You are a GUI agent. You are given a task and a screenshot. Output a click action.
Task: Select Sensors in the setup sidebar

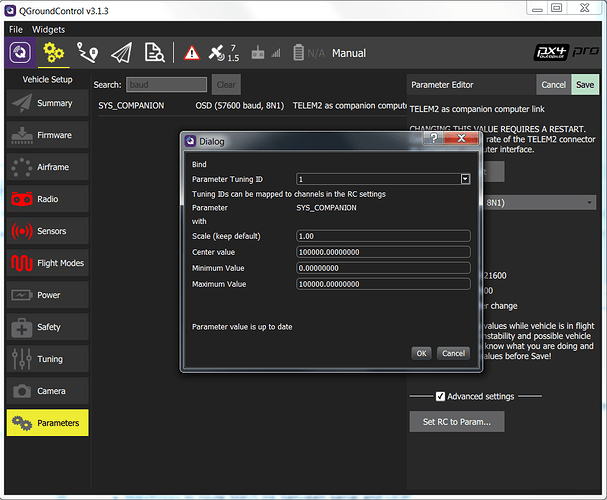(x=47, y=231)
